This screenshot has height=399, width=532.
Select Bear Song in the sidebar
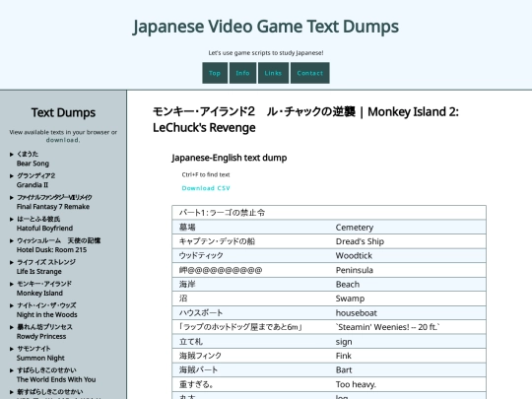tap(33, 159)
